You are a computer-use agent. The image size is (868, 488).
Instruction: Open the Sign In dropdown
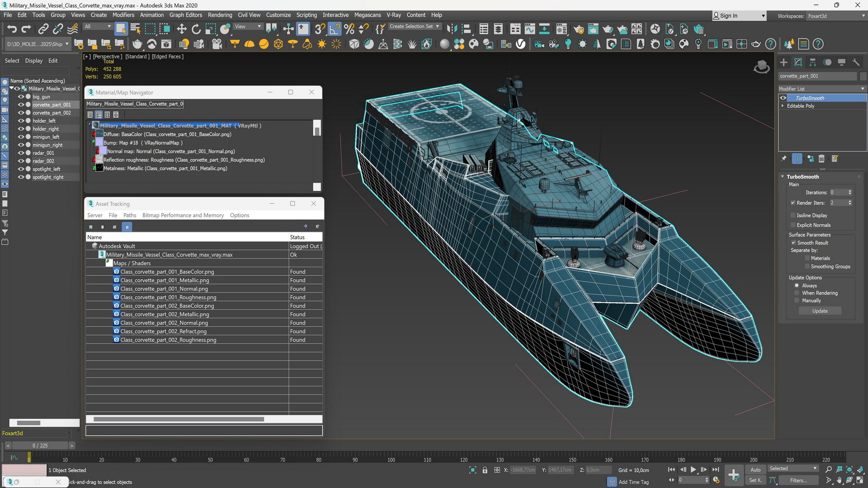pyautogui.click(x=739, y=16)
